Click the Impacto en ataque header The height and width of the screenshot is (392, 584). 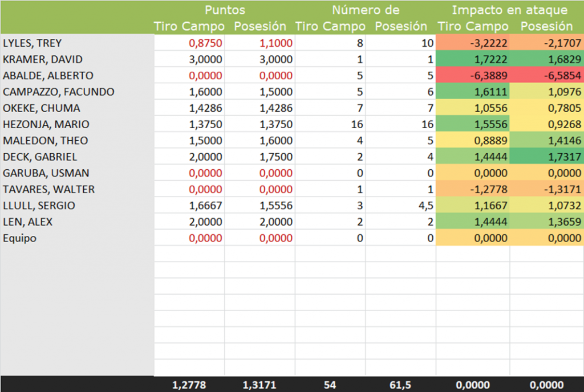point(509,10)
